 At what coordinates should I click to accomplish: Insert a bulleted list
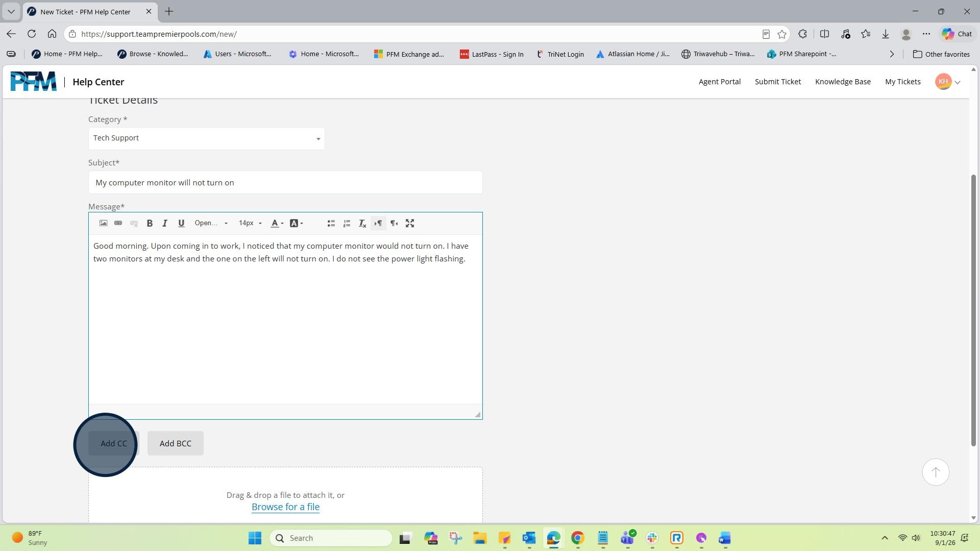pos(331,223)
